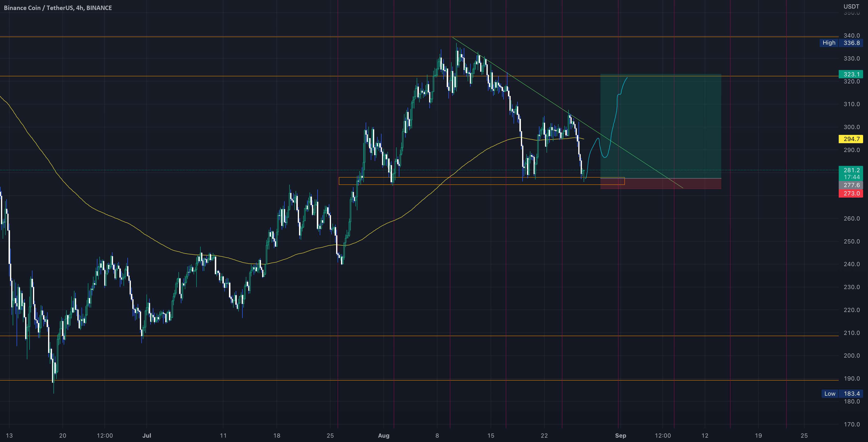This screenshot has height=442, width=868.
Task: Select the Low label tag
Action: pos(830,393)
